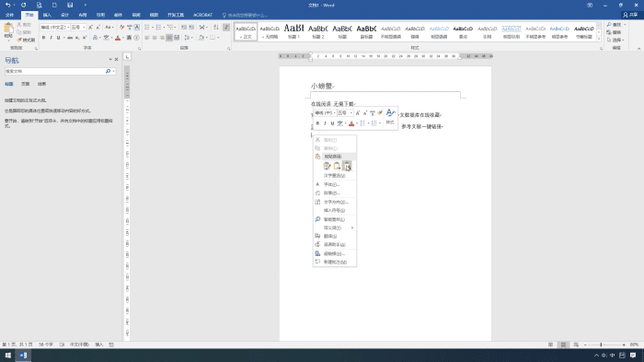This screenshot has height=362, width=644.
Task: Expand numbering list dropdown arrow in ribbon
Action: [164, 27]
